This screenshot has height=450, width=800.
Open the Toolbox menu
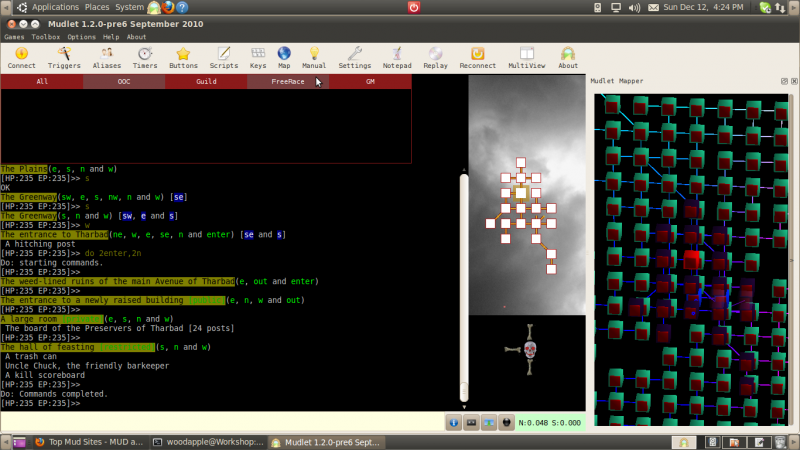click(46, 37)
